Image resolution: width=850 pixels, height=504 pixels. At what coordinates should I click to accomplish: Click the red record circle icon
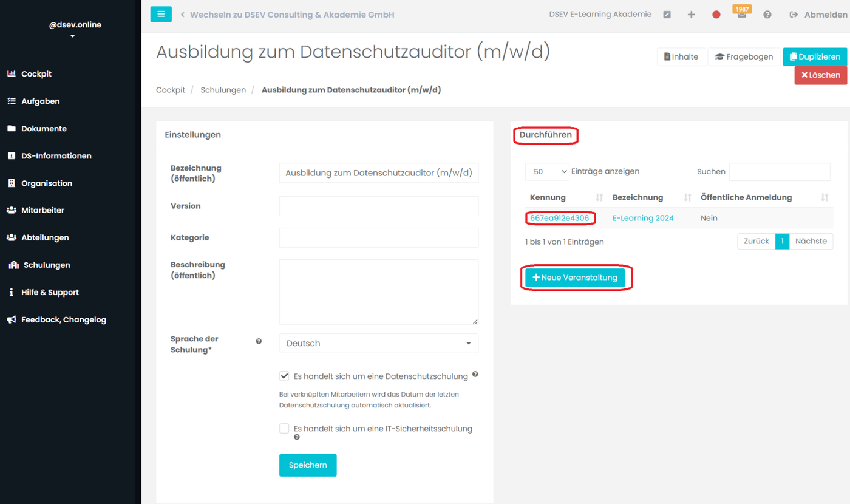[716, 15]
